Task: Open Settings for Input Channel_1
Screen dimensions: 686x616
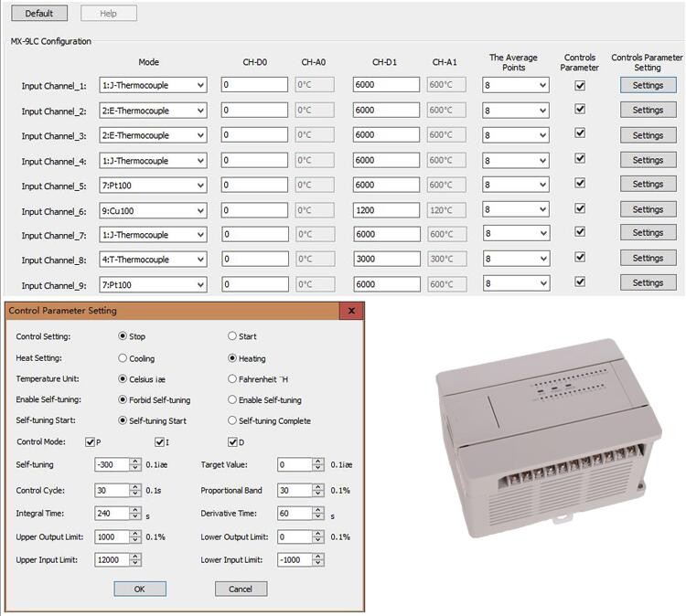Action: coord(648,85)
